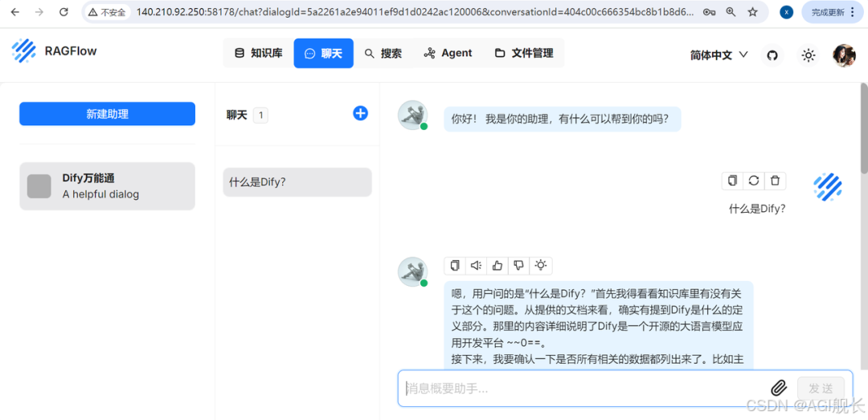Show the prompt lightbulb icon
Image resolution: width=868 pixels, height=420 pixels.
point(540,266)
